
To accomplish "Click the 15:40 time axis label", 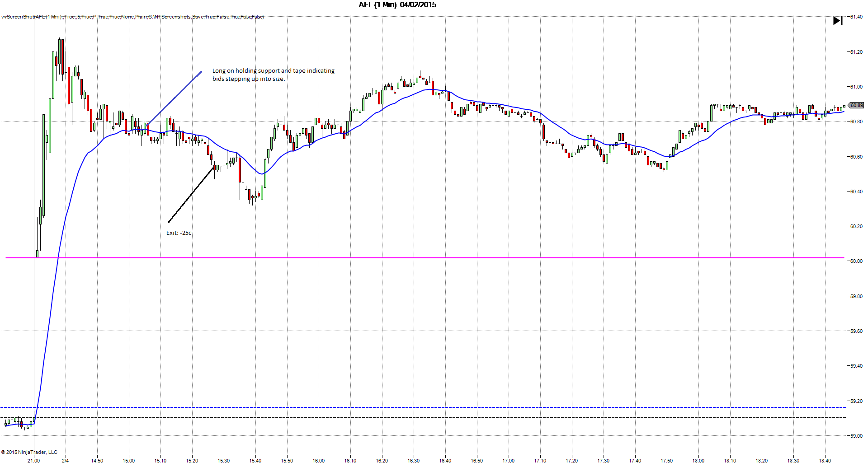I will tap(255, 461).
